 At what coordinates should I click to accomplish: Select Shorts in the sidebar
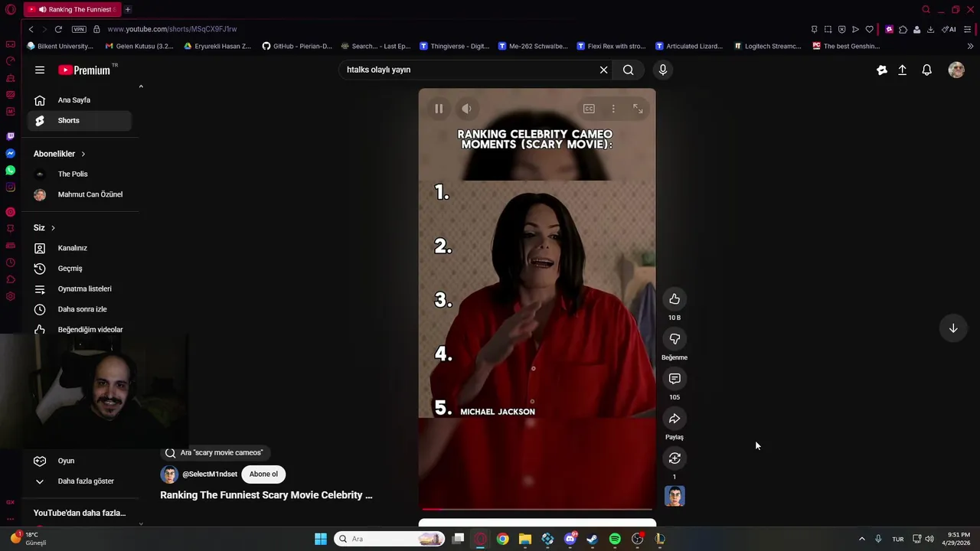point(80,120)
